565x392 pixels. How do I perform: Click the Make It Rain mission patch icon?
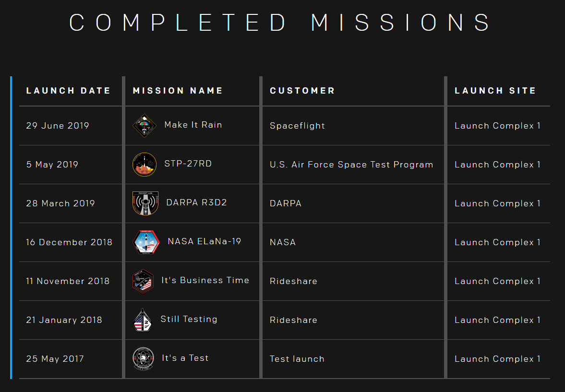144,126
